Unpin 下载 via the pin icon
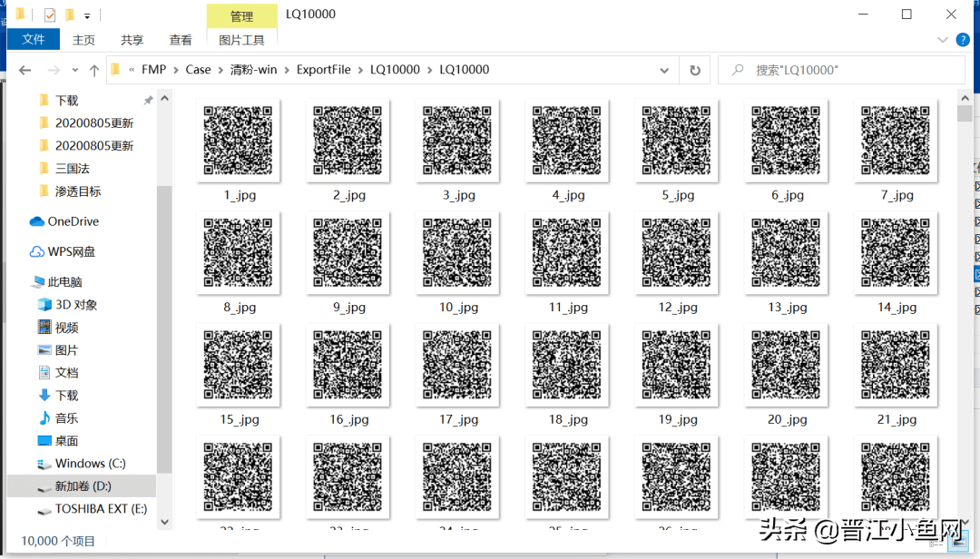The width and height of the screenshot is (980, 559). click(x=148, y=101)
